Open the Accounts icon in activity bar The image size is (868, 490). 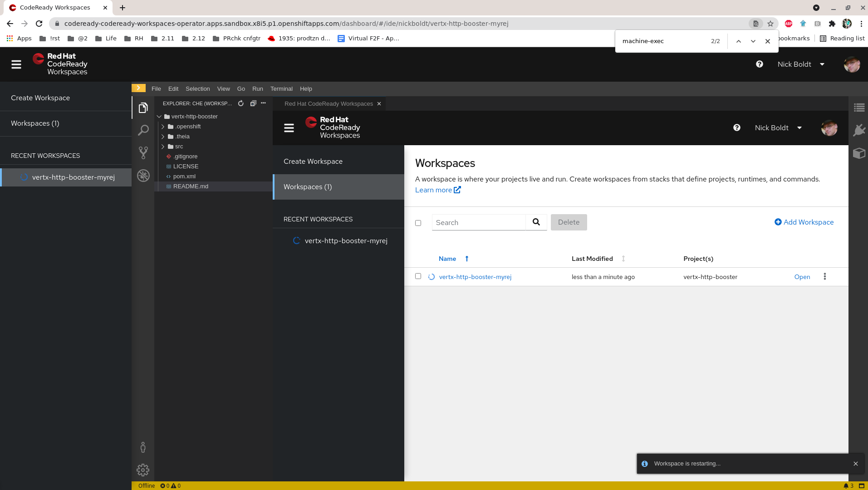[x=143, y=447]
